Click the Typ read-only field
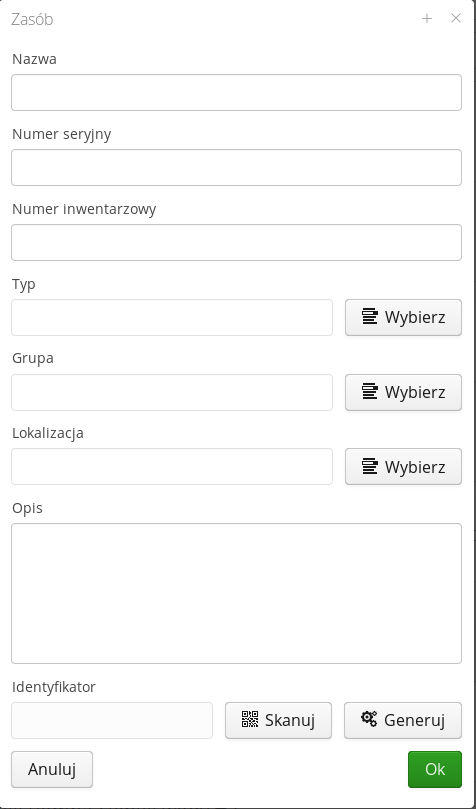This screenshot has height=809, width=476. [172, 317]
